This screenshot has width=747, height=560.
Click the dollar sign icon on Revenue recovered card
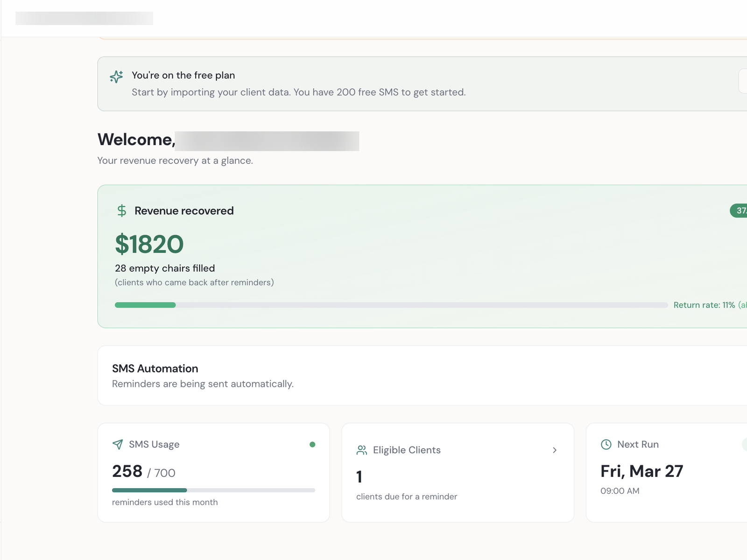(x=121, y=211)
